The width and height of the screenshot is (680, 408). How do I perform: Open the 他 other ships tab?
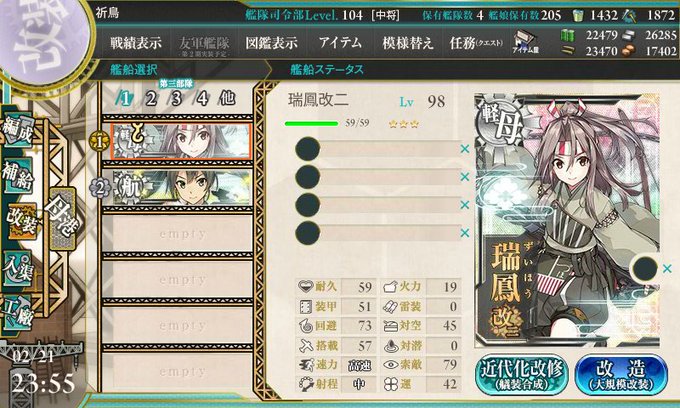227,99
